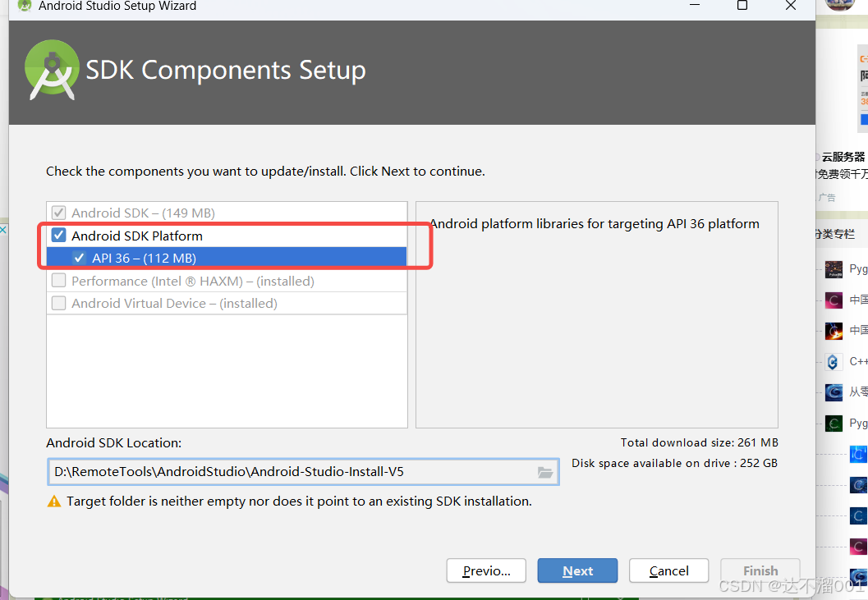Check the Android Virtual Device checkbox
This screenshot has height=600, width=868.
(58, 304)
